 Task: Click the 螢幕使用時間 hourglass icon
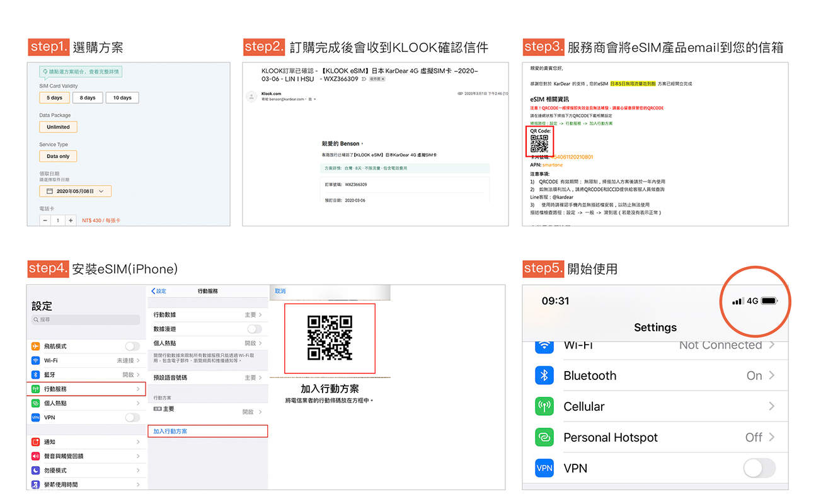37,485
